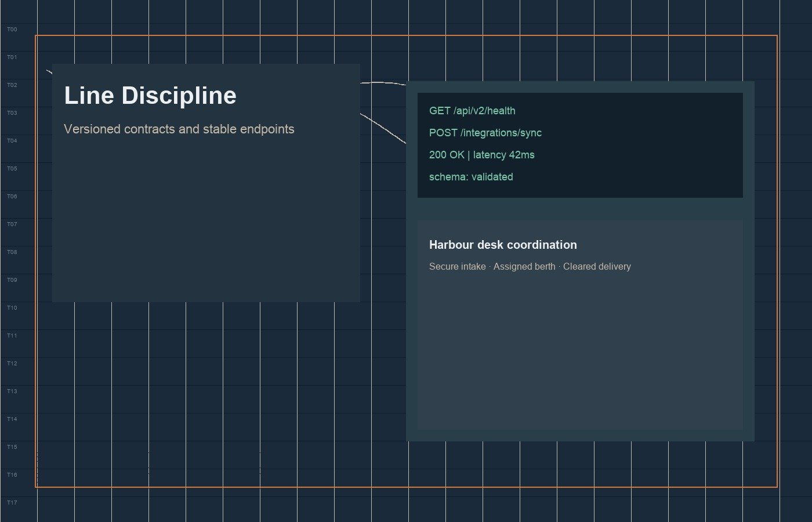Select 'Secure intake · Assigned berth · Cleared delivery' text

coord(530,267)
